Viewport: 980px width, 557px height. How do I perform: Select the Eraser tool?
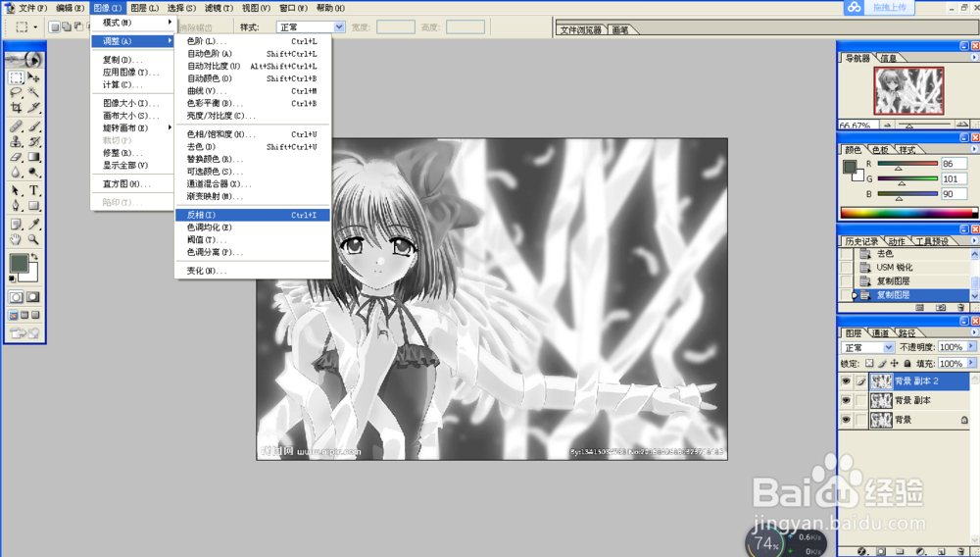[17, 157]
